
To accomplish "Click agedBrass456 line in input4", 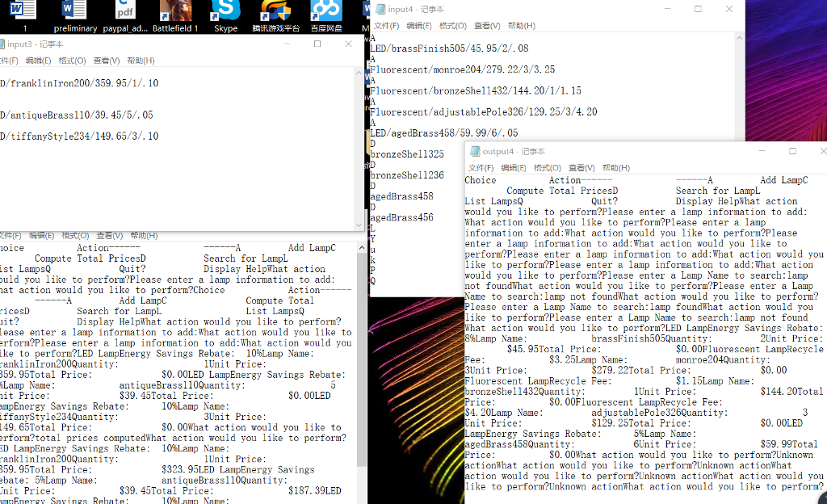I will click(x=402, y=217).
